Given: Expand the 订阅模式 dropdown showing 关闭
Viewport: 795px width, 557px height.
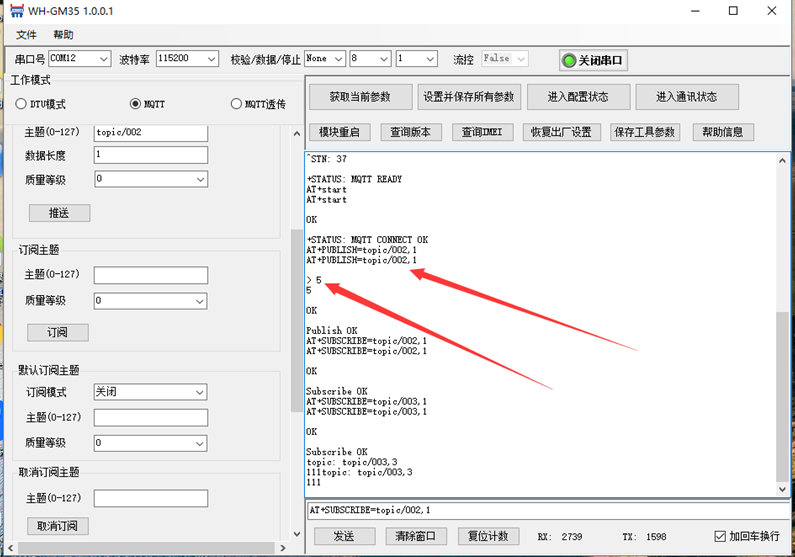Looking at the screenshot, I should click(x=150, y=392).
